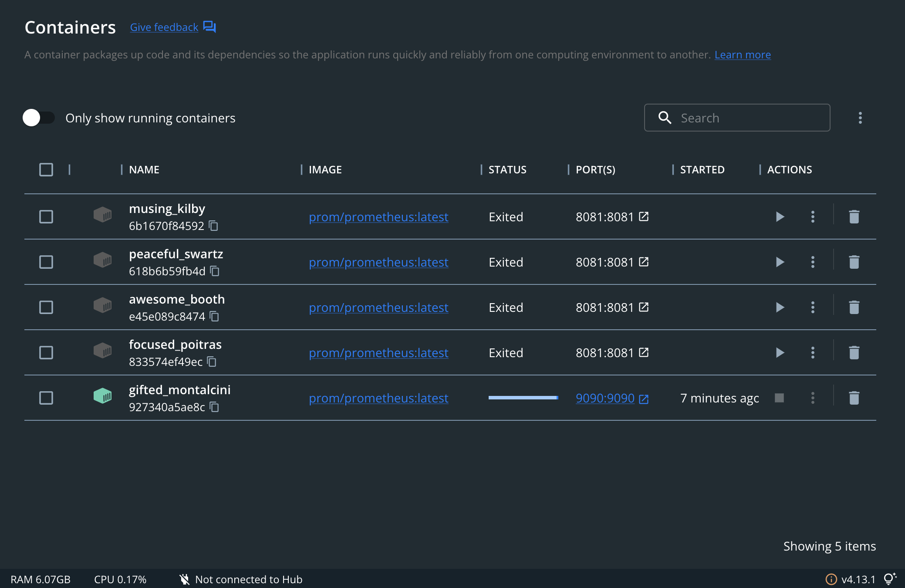Open more actions for focused_poitras container
Screen dimensions: 905x588
click(813, 352)
